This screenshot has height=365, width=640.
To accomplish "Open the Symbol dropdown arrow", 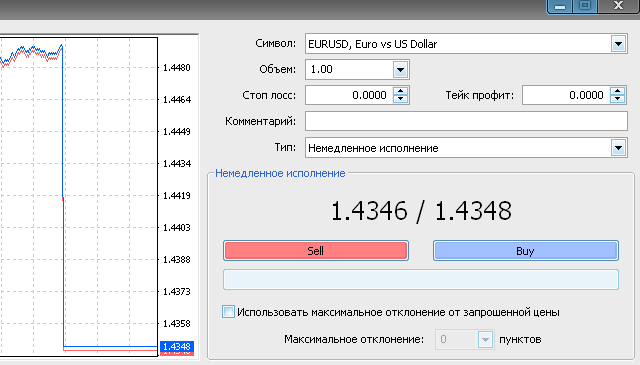I will [x=618, y=44].
